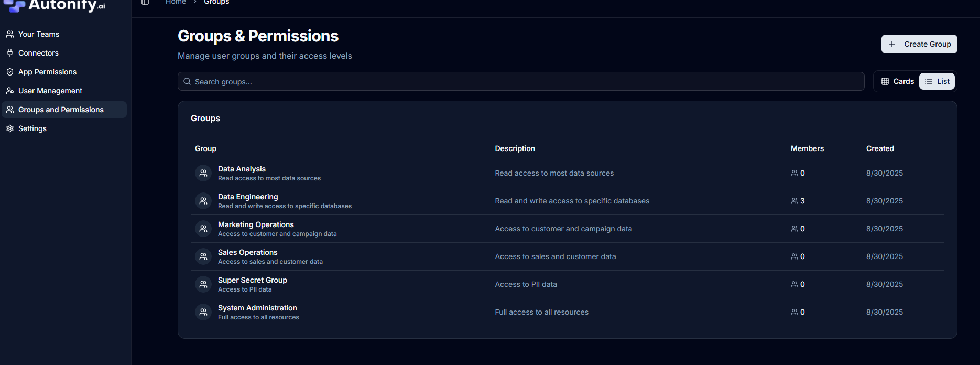The width and height of the screenshot is (980, 365).
Task: Click the grid icon beside Cards
Action: coord(885,81)
